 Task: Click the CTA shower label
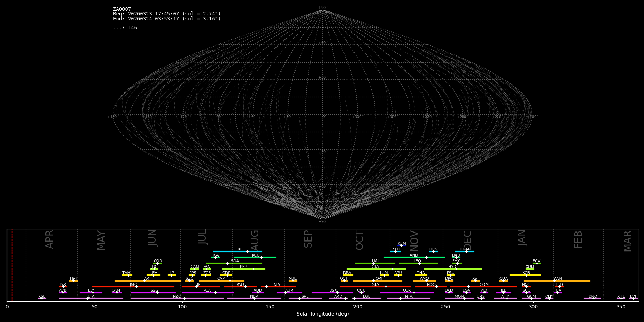click(375, 267)
